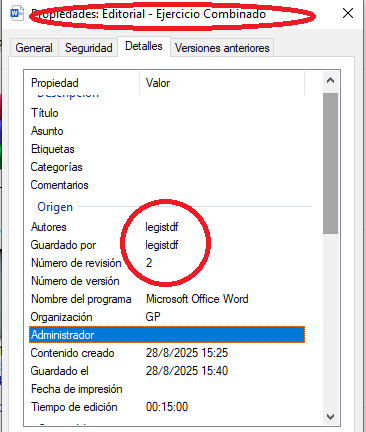
Task: Select the Número de versión row
Action: [x=167, y=281]
